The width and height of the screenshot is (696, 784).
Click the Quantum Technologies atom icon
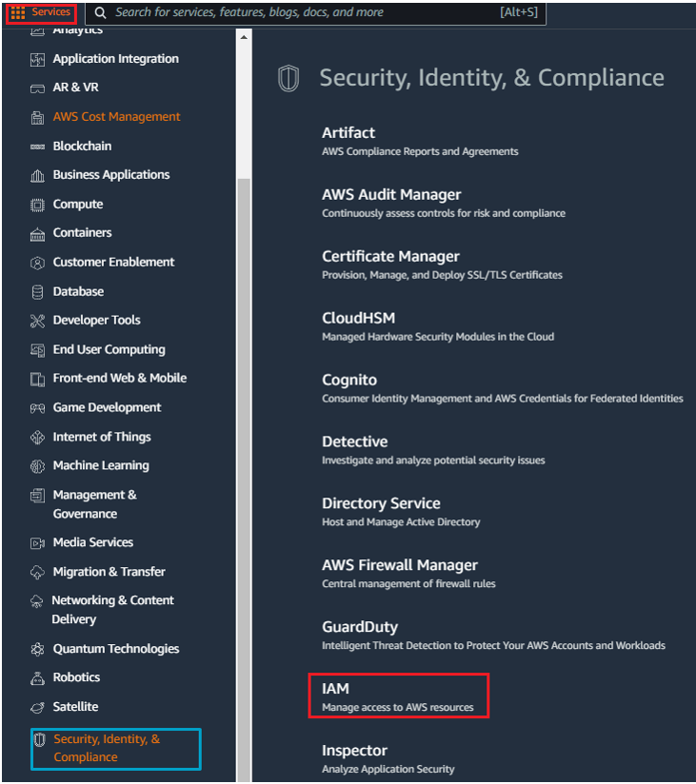37,649
